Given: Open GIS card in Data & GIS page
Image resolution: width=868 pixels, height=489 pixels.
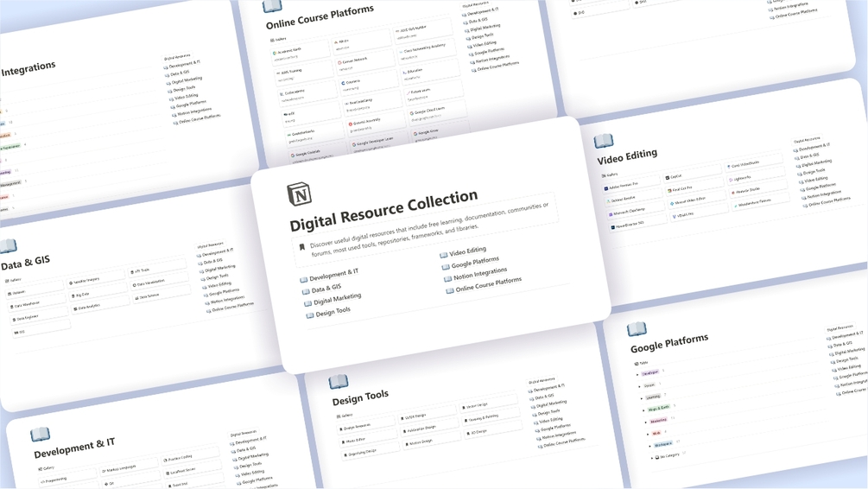Looking at the screenshot, I should [x=41, y=330].
